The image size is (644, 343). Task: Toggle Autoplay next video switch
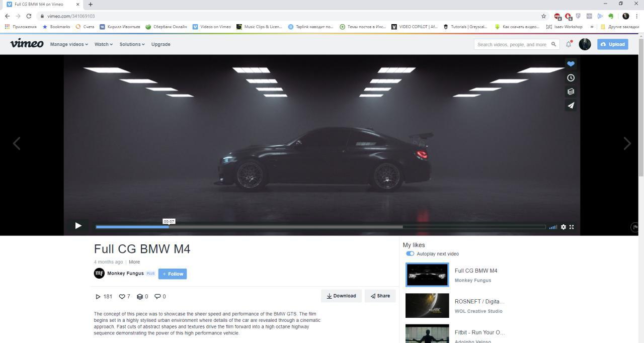410,254
